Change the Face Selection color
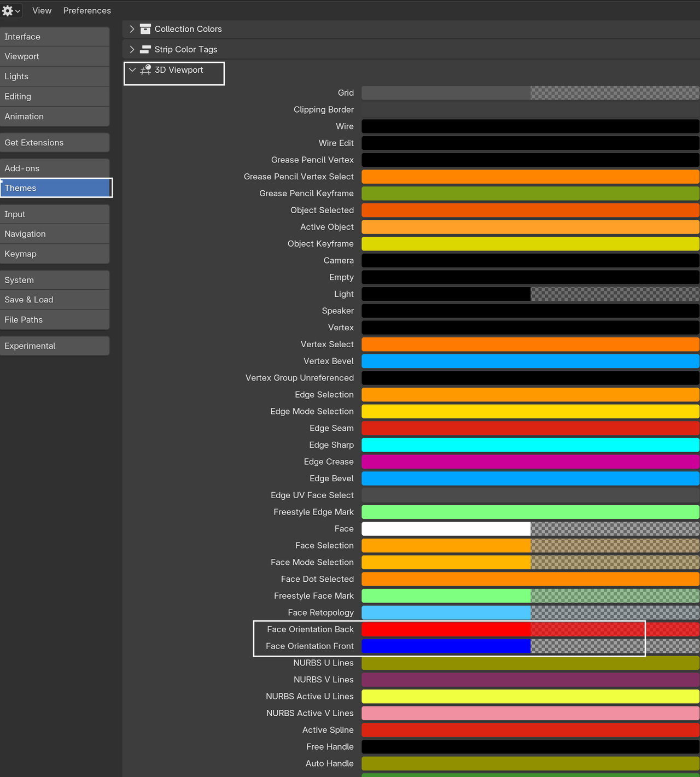This screenshot has height=777, width=700. 530,546
